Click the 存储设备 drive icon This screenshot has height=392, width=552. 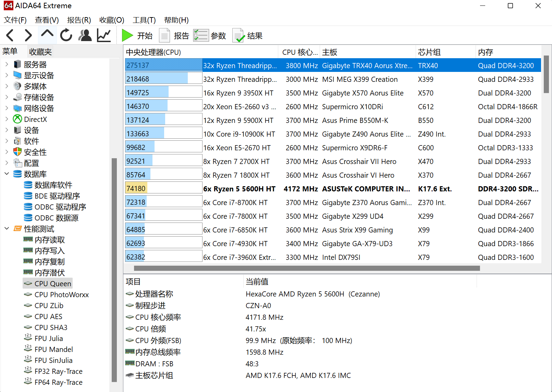17,97
